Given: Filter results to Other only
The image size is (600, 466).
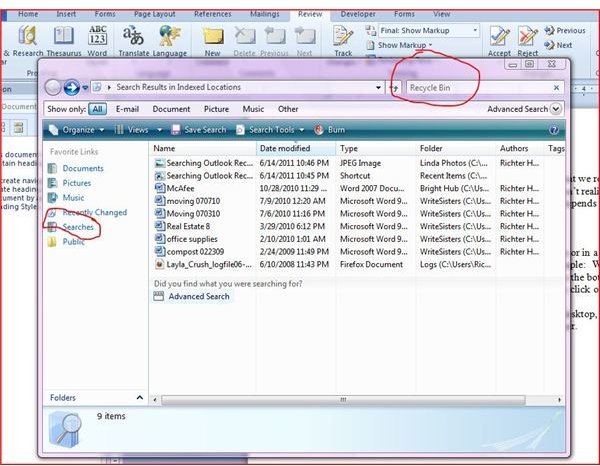Looking at the screenshot, I should 288,109.
